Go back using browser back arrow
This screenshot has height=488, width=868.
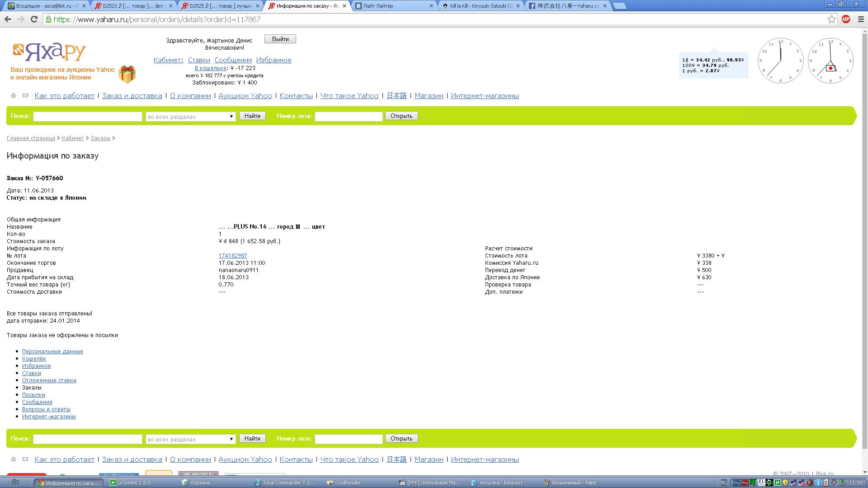click(8, 19)
